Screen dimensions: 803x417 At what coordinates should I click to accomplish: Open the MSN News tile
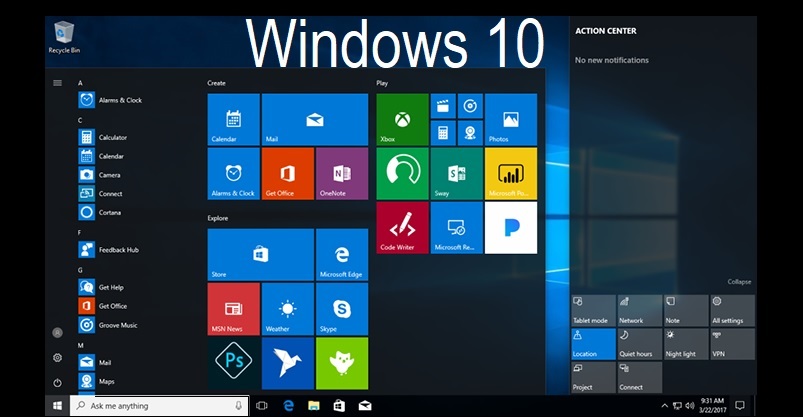(x=234, y=309)
